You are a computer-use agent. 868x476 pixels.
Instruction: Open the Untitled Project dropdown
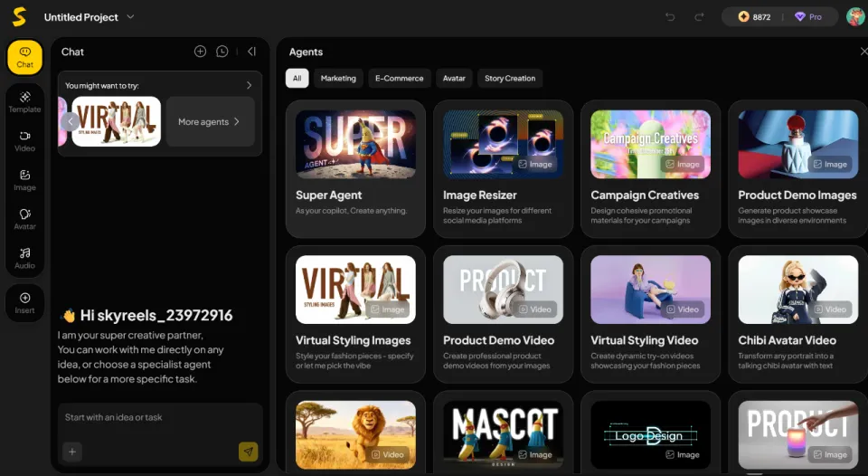pos(130,17)
